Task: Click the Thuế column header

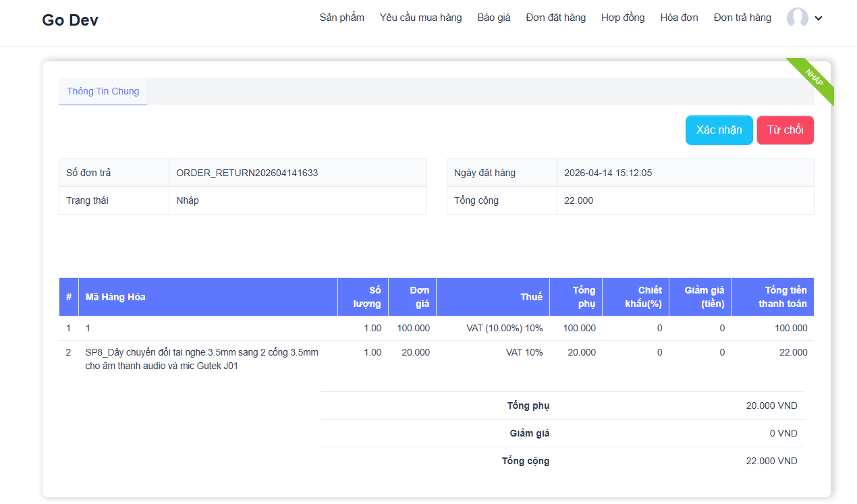Action: click(531, 297)
